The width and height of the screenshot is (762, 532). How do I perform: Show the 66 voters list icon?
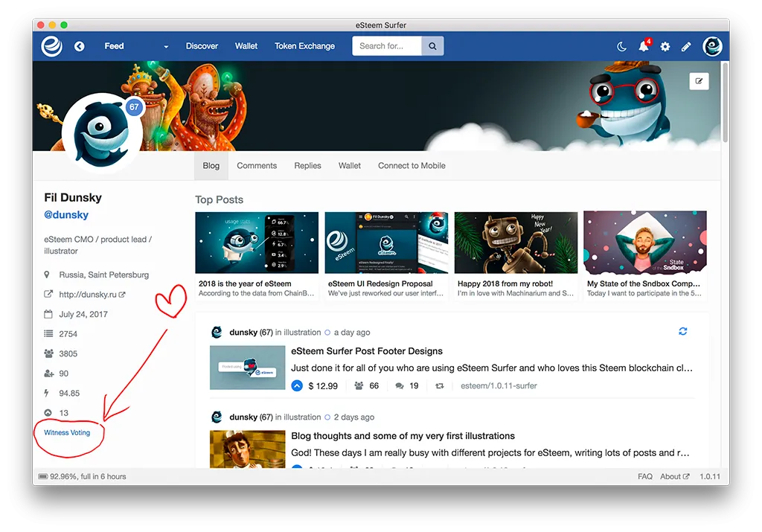pyautogui.click(x=359, y=385)
